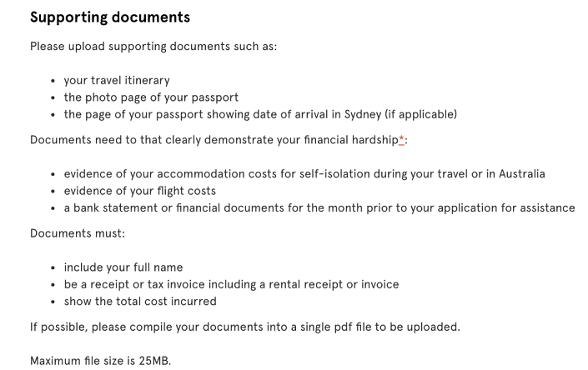This screenshot has height=370, width=588.
Task: Select the 'evidence of your flight costs' bullet
Action: [x=139, y=191]
